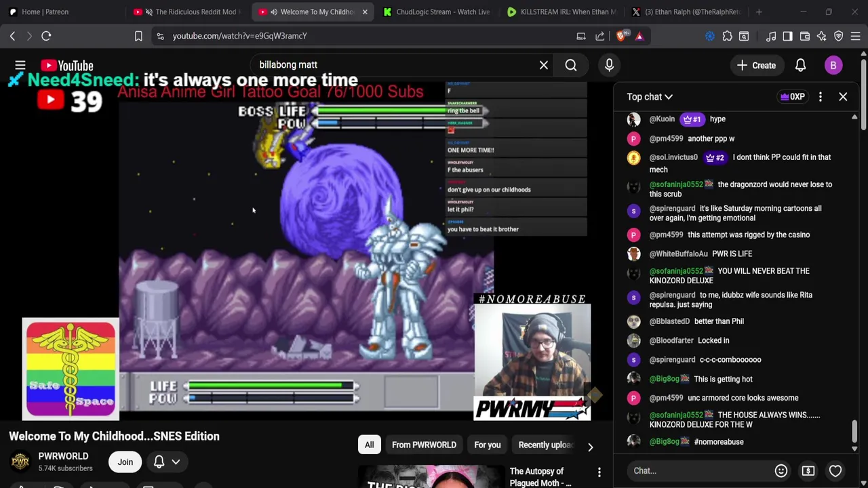Screen dimensions: 868x488
Task: Open the browser main hamburger menu
Action: coord(856,36)
